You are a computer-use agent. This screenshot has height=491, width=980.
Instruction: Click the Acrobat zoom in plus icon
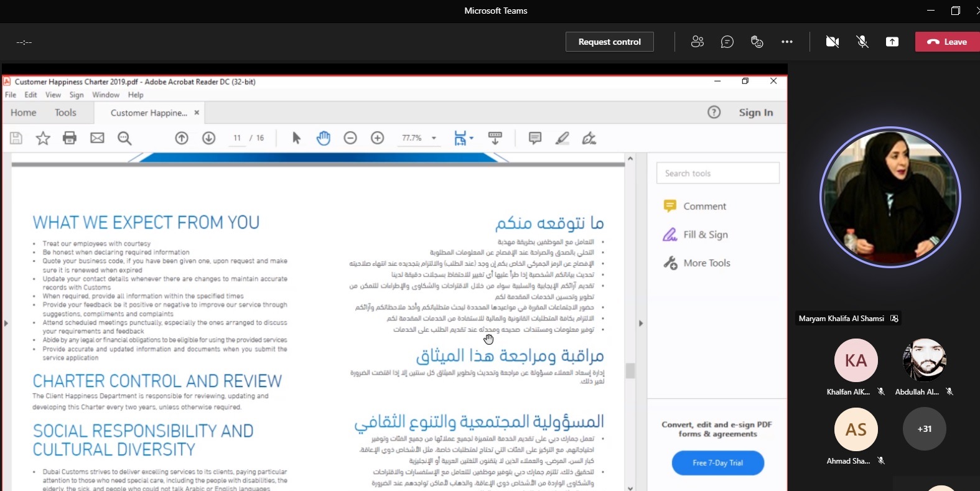[378, 138]
